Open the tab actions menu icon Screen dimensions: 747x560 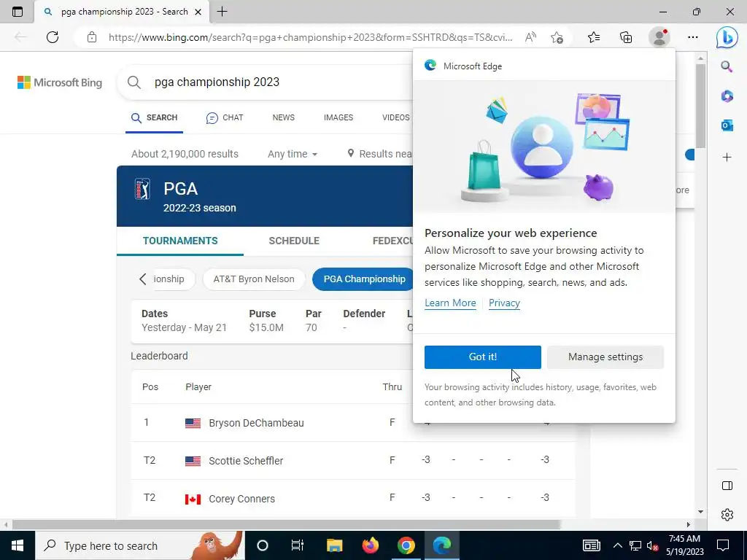pos(18,12)
